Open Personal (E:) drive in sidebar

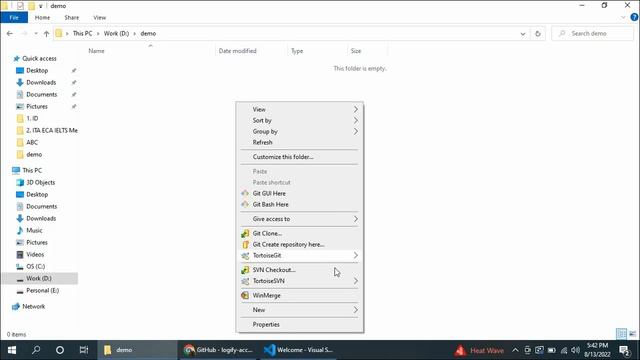tap(42, 291)
